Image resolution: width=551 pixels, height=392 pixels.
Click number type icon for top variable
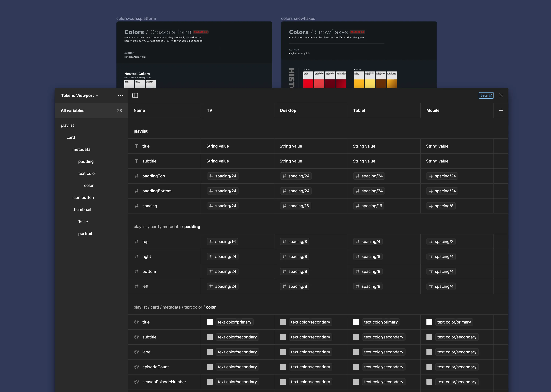[x=137, y=242]
